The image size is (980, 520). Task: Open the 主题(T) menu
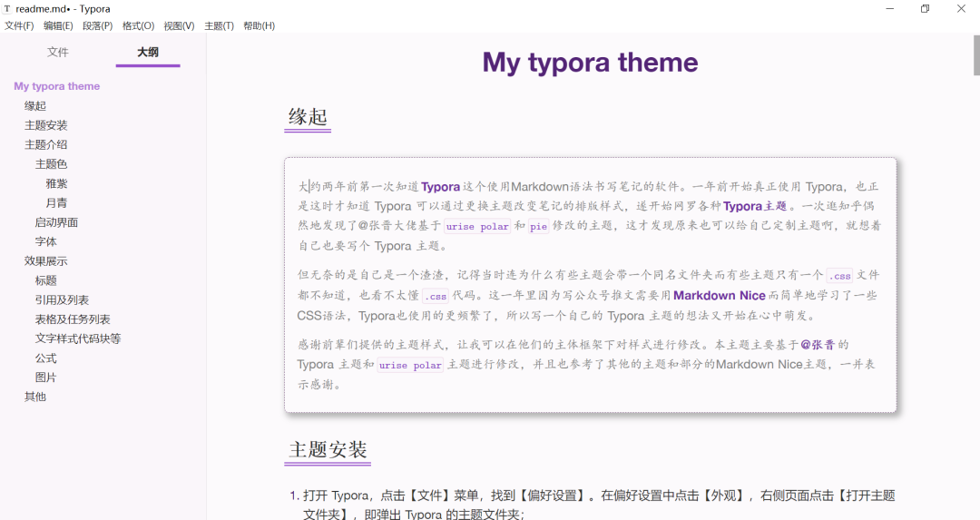tap(219, 25)
